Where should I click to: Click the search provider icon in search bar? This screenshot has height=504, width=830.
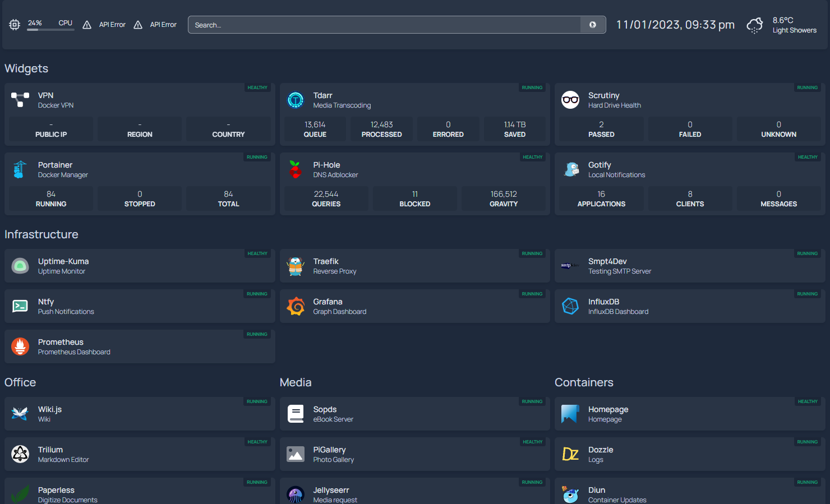point(592,25)
